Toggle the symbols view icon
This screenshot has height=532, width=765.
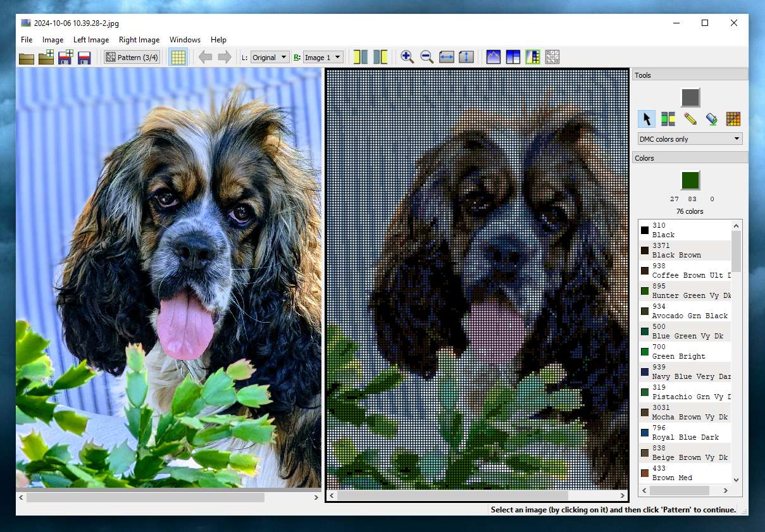point(552,57)
